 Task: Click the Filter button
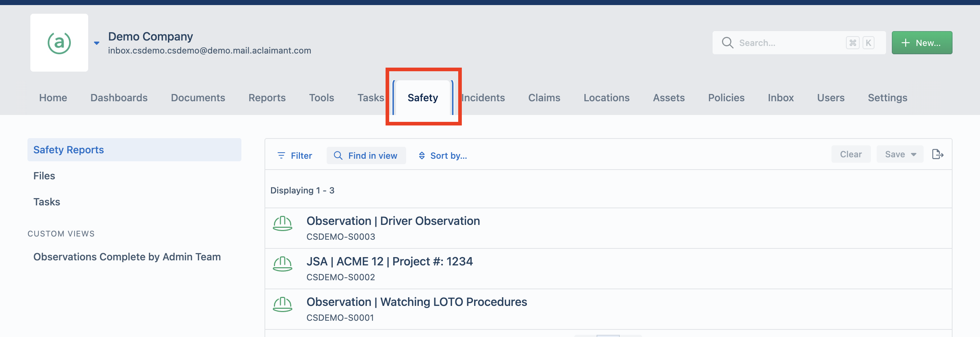pyautogui.click(x=295, y=155)
